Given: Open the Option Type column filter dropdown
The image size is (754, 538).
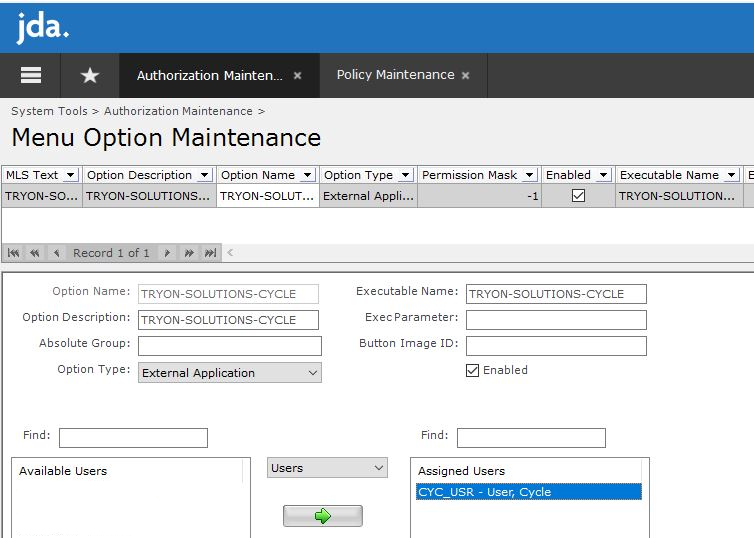Looking at the screenshot, I should [406, 175].
